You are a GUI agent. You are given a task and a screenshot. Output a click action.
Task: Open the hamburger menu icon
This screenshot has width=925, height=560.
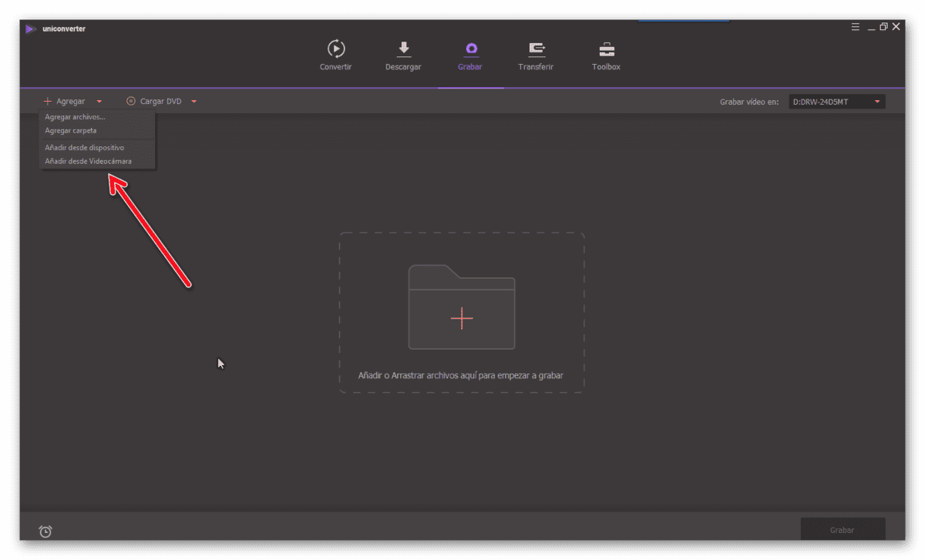856,27
